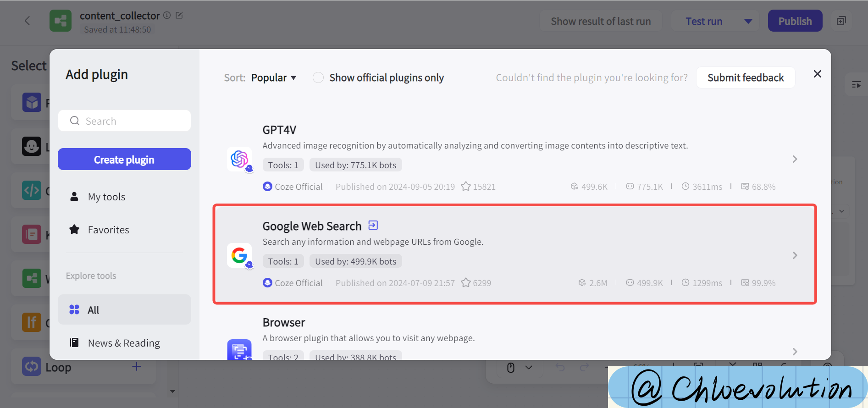
Task: Click Submit feedback
Action: [x=746, y=77]
